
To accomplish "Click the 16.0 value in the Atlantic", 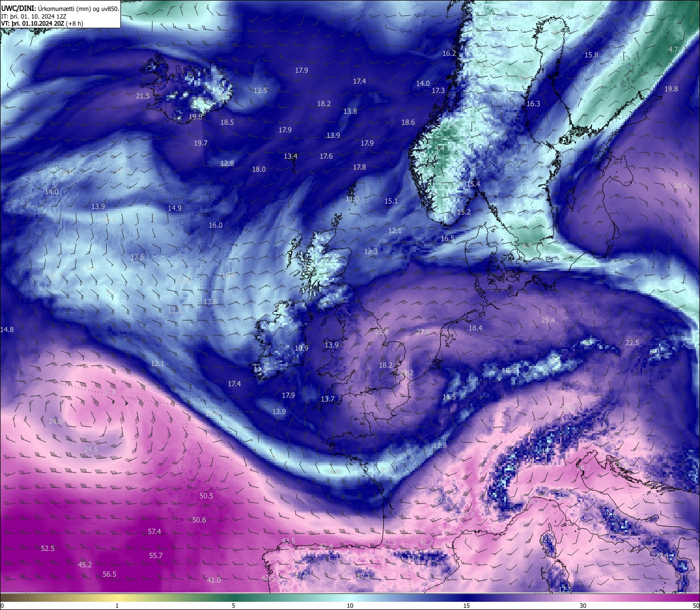I will tap(215, 225).
